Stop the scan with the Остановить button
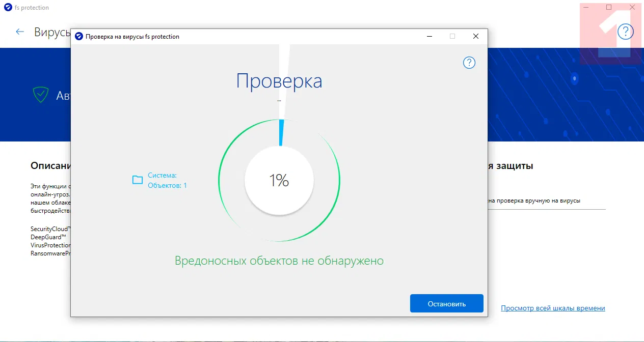Viewport: 644px width, 342px height. click(446, 304)
